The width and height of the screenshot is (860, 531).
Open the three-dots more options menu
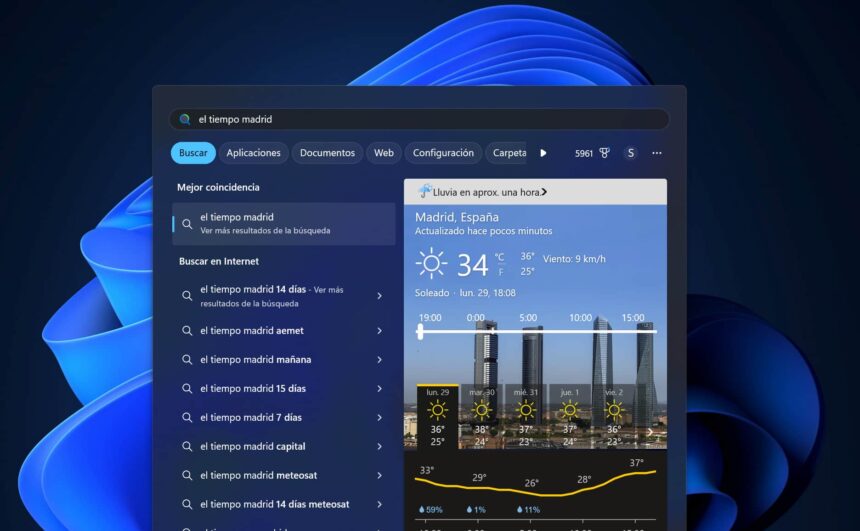click(657, 153)
